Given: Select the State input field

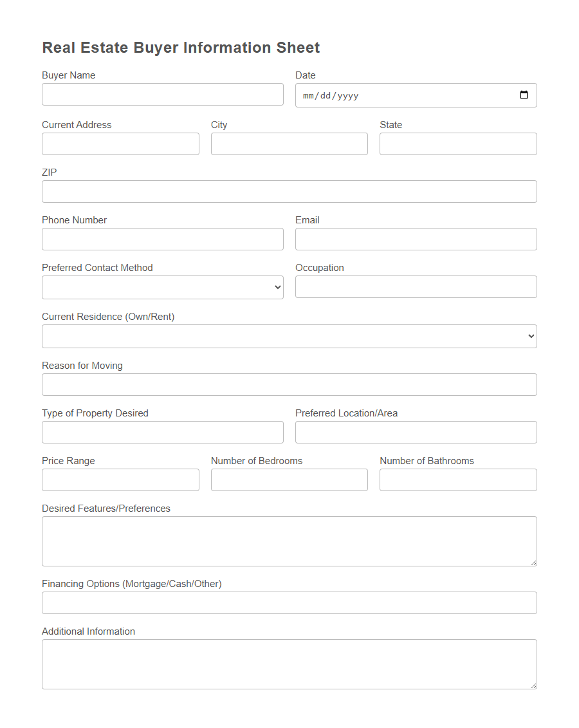Looking at the screenshot, I should coord(457,144).
